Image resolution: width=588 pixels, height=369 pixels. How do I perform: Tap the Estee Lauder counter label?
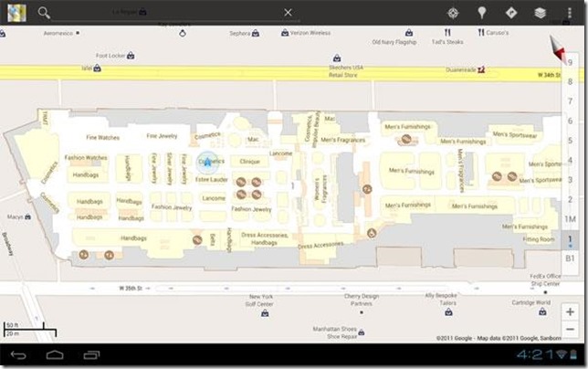pyautogui.click(x=212, y=180)
